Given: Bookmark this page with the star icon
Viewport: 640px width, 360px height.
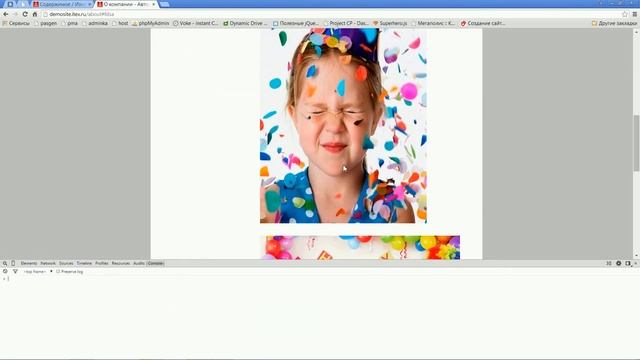Looking at the screenshot, I should [625, 14].
